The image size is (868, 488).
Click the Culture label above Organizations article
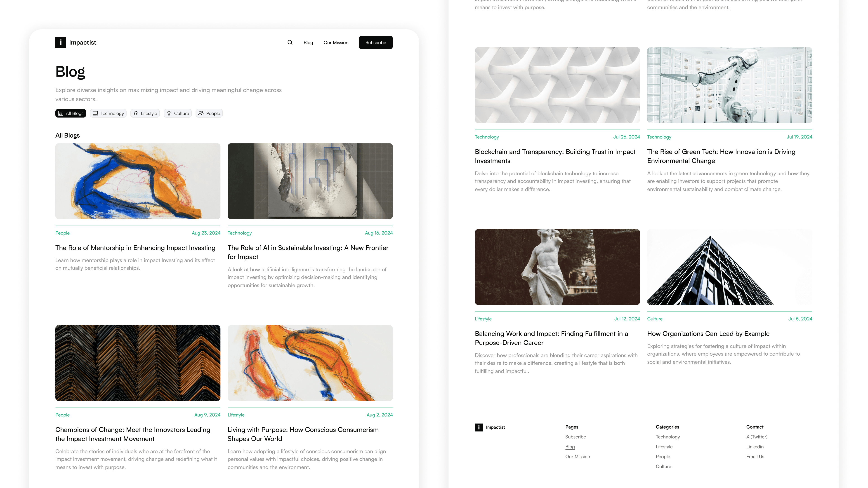[x=655, y=319]
